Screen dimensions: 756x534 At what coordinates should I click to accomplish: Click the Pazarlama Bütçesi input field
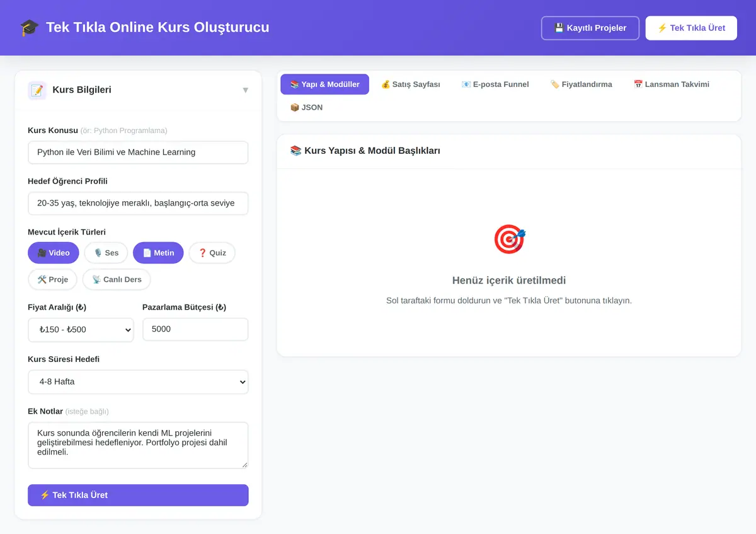pyautogui.click(x=195, y=329)
